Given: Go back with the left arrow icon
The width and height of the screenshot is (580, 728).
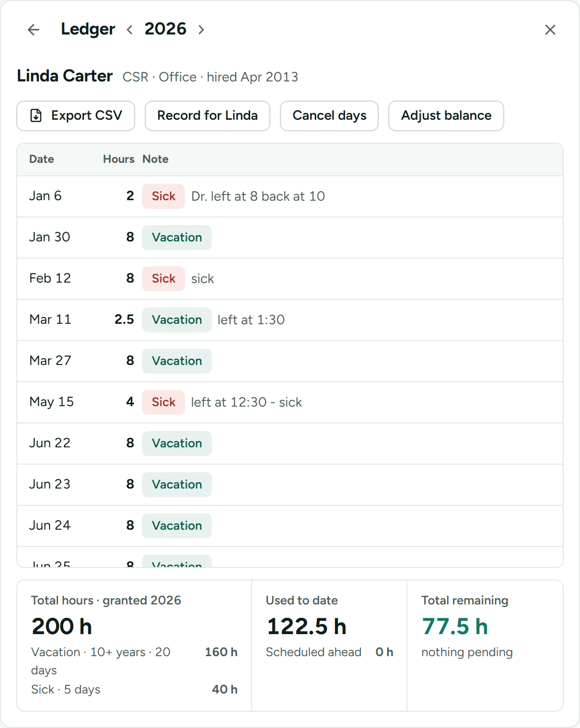Looking at the screenshot, I should (x=34, y=30).
